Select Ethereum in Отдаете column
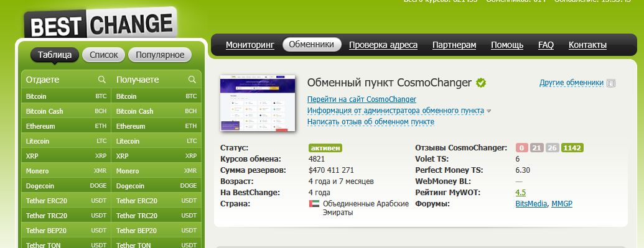Screen dimensions: 644x248 (66, 126)
